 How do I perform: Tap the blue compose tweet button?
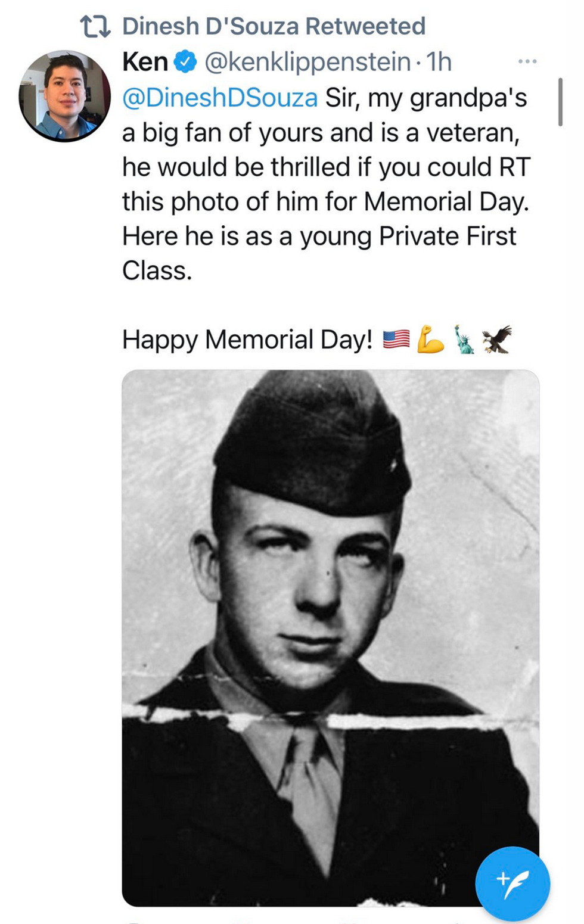512,883
